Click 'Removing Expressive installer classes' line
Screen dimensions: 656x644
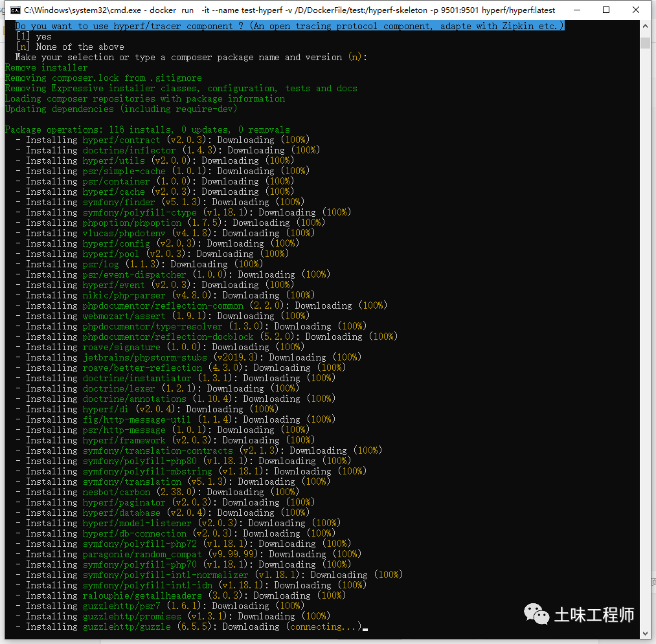(x=181, y=88)
